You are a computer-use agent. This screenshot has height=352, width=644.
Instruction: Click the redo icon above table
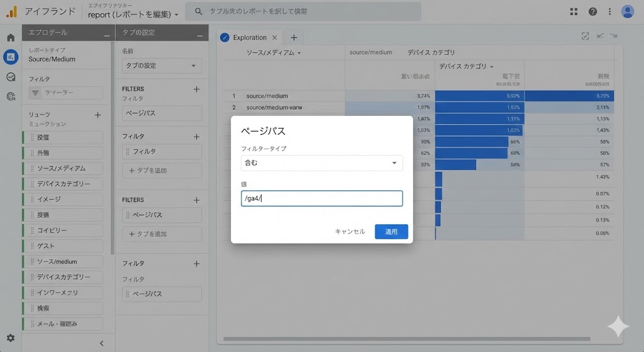[614, 36]
